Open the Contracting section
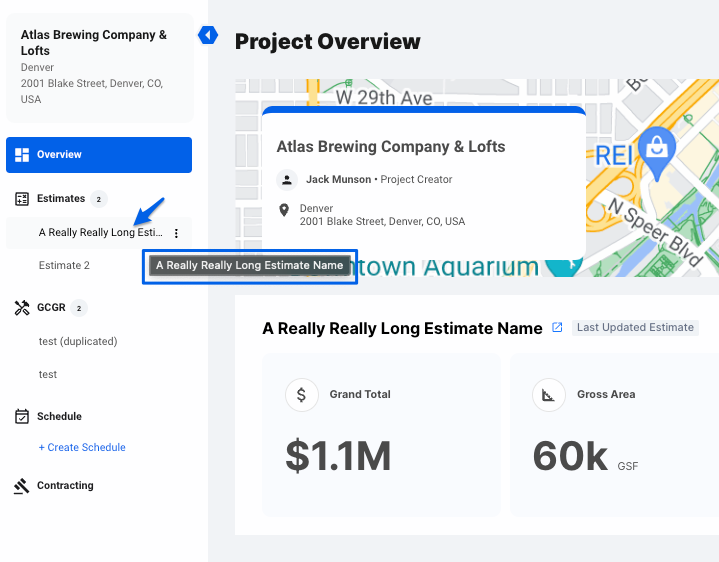719x562 pixels. [x=65, y=485]
